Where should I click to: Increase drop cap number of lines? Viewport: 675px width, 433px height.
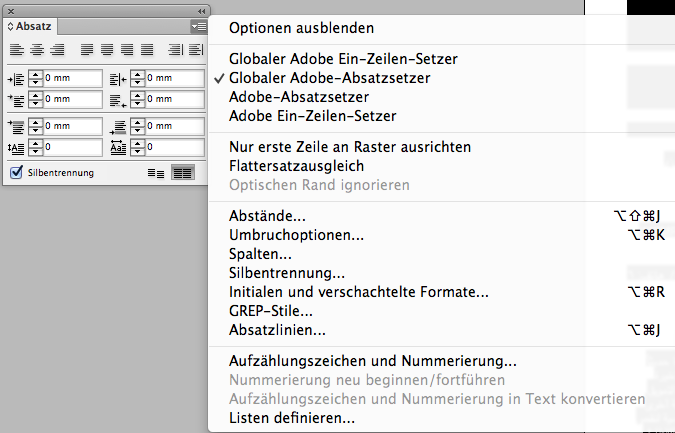[35, 144]
